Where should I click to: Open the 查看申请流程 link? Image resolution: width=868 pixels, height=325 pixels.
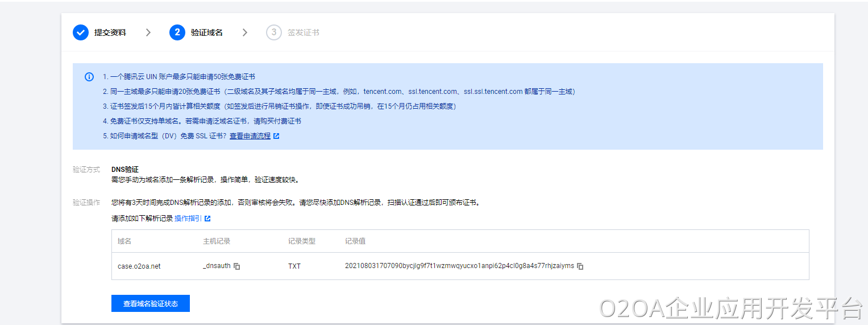[x=250, y=137]
